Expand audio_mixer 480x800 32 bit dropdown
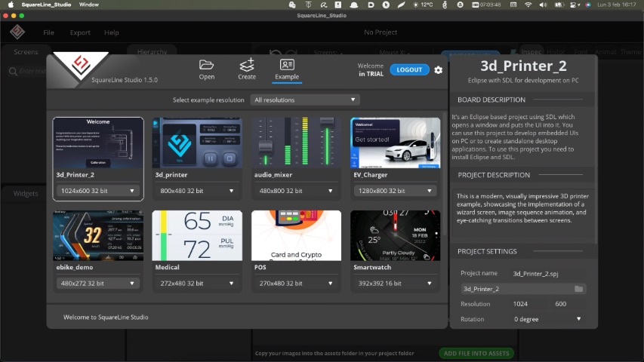Screen dimensions: 644x362 (x=296, y=191)
